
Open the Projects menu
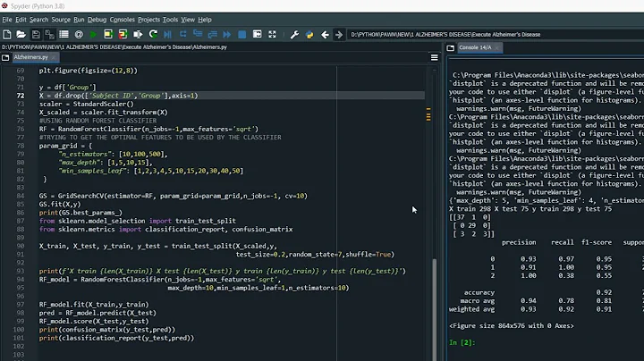pos(148,20)
